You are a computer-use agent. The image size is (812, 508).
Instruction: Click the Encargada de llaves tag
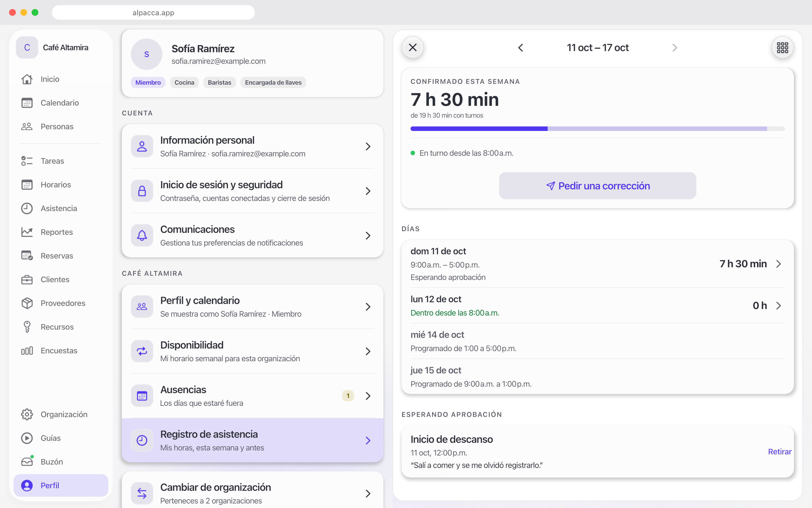click(273, 82)
